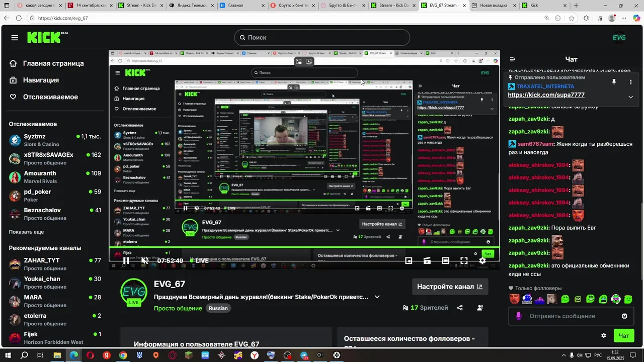Expand followed list with Показать еще

pos(26,232)
